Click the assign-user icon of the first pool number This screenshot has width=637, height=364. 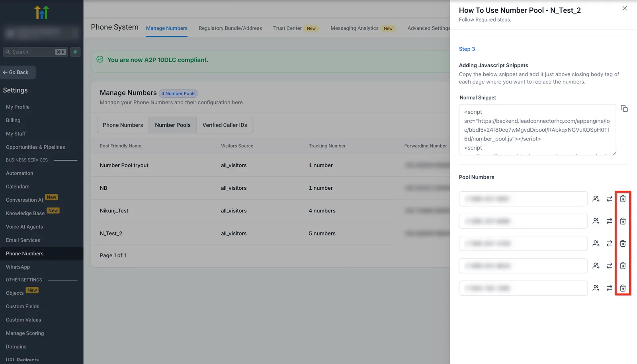[x=596, y=199]
